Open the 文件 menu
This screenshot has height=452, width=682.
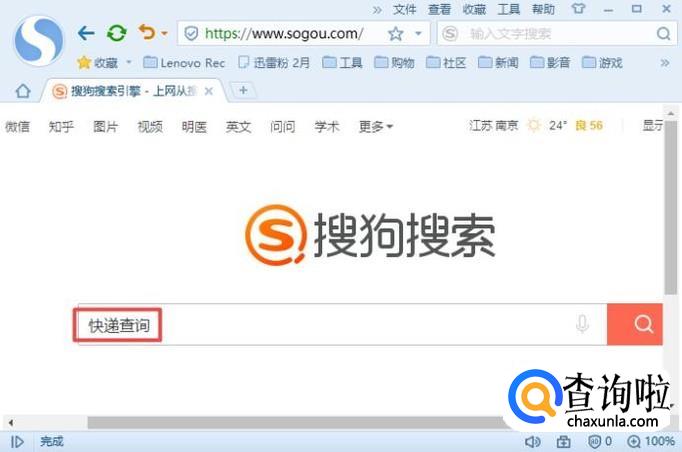click(x=405, y=9)
